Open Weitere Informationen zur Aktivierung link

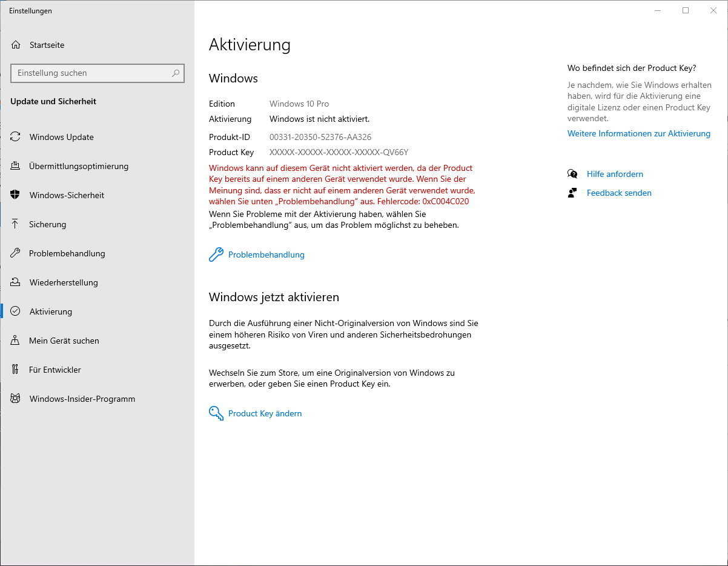point(639,134)
